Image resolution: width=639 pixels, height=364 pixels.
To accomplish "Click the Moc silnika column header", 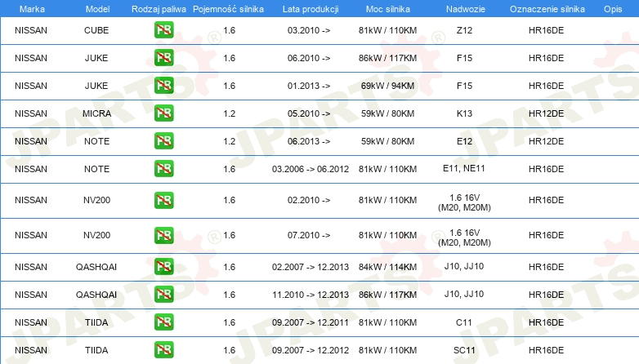I will (x=388, y=9).
